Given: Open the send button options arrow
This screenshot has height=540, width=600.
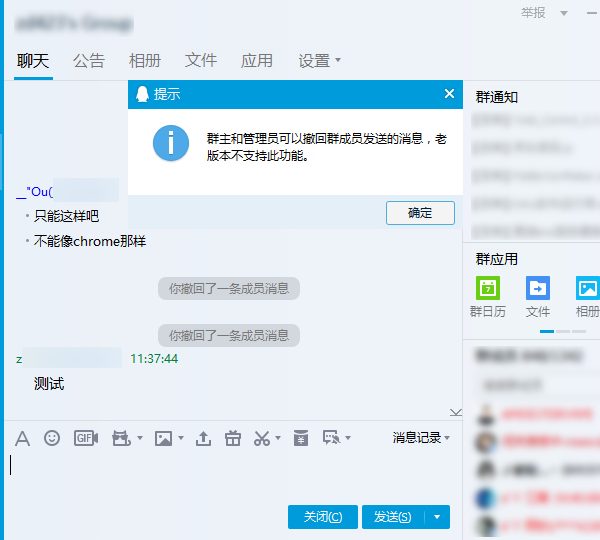Looking at the screenshot, I should coord(437,517).
